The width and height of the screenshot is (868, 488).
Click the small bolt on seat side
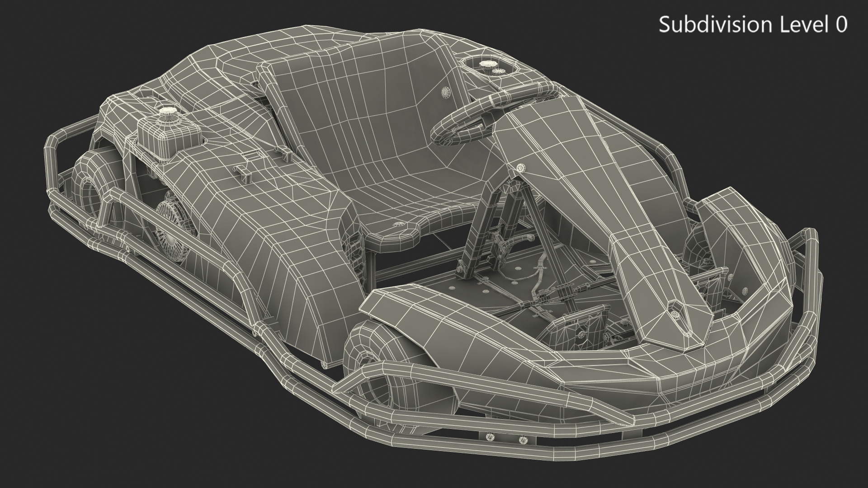tap(446, 92)
